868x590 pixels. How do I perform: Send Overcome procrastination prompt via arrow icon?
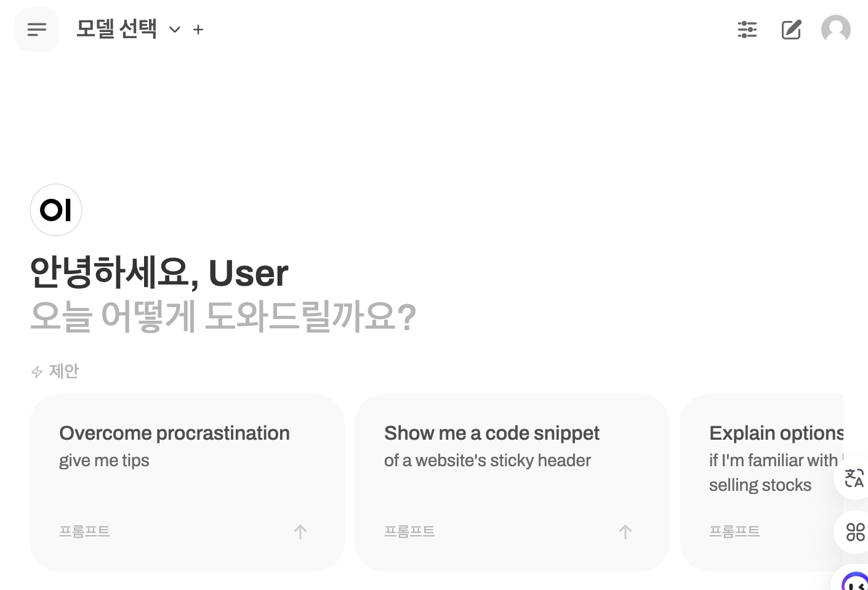300,532
